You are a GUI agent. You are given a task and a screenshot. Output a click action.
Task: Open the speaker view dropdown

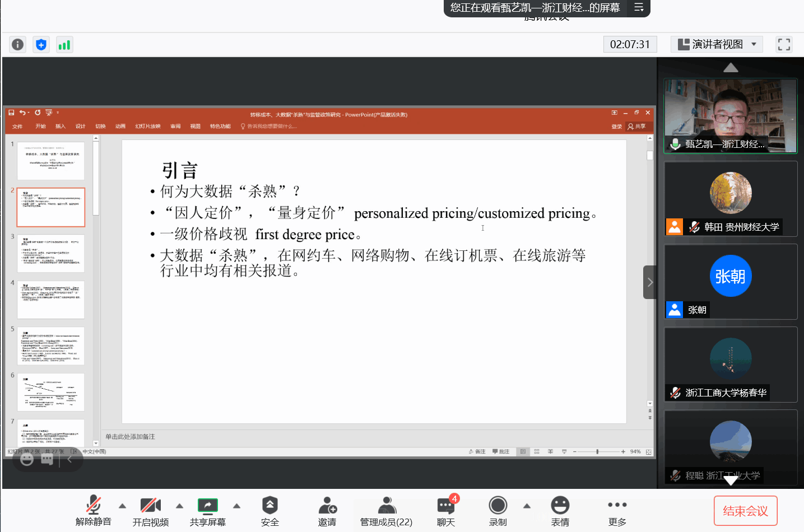click(717, 44)
